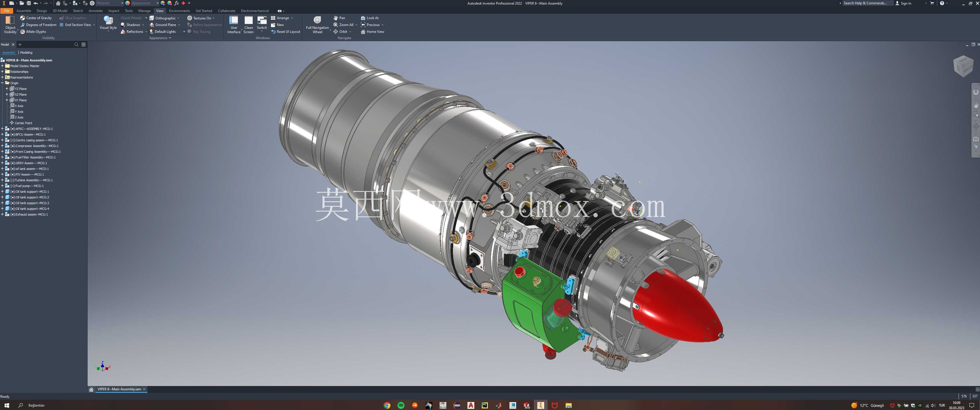This screenshot has width=980, height=410.
Task: Open the Shadows dropdown arrow
Action: [x=143, y=25]
